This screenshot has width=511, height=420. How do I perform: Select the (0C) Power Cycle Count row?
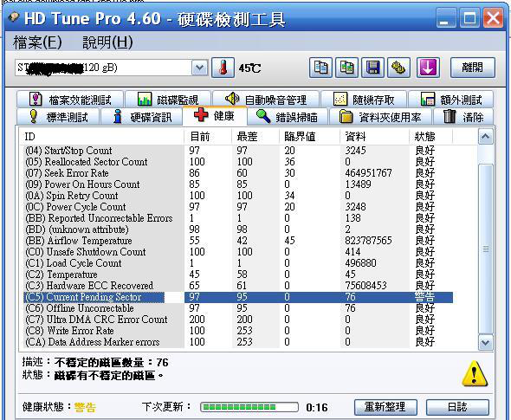point(238,207)
